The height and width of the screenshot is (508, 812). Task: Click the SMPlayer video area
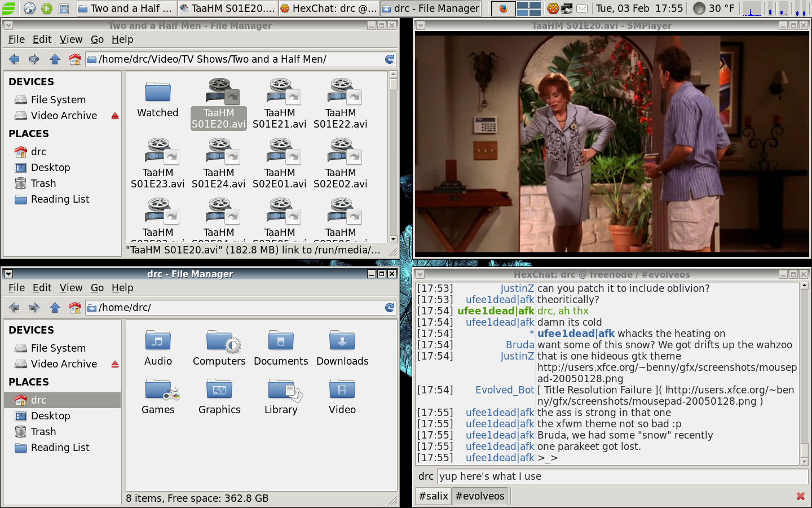pyautogui.click(x=612, y=144)
